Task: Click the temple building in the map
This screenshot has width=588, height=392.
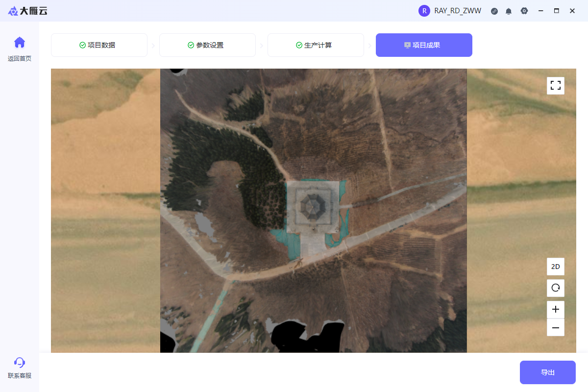Action: [312, 206]
